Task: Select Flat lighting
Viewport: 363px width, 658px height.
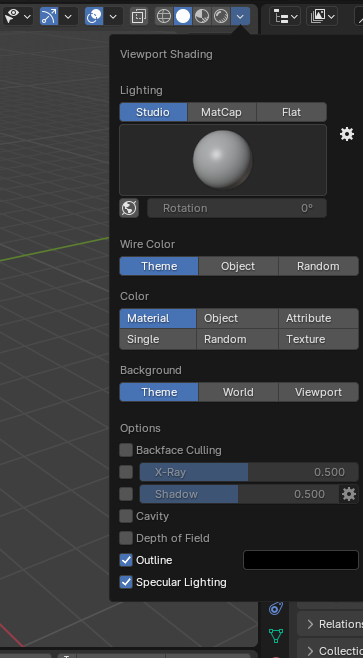Action: [291, 112]
